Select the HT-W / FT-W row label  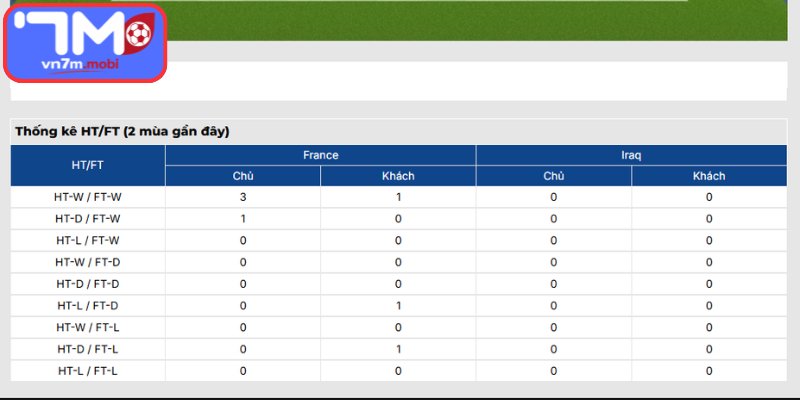point(88,197)
